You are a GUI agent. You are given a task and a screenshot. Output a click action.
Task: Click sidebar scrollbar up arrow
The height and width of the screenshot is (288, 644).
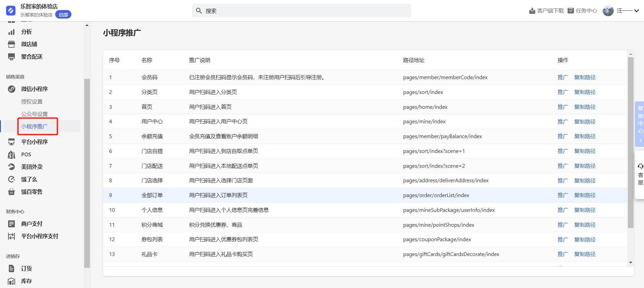pos(87,25)
